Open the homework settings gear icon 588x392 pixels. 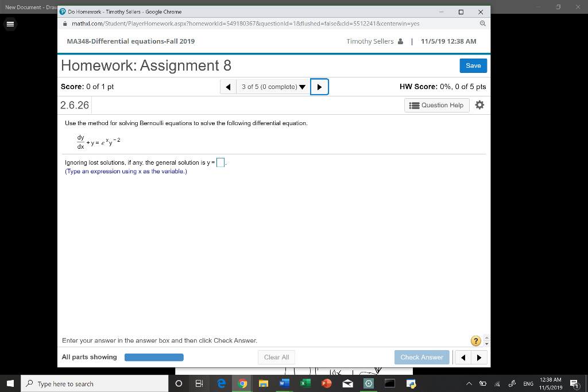pos(480,104)
